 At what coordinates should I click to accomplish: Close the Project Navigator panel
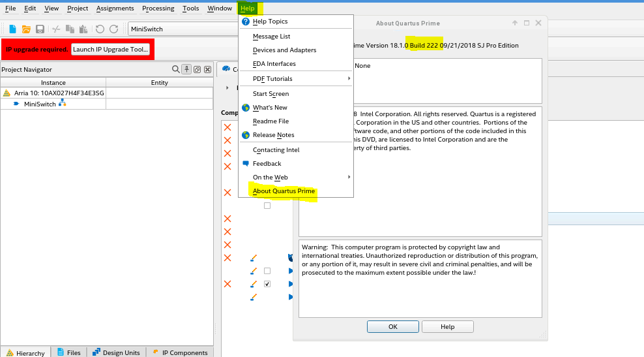tap(208, 70)
